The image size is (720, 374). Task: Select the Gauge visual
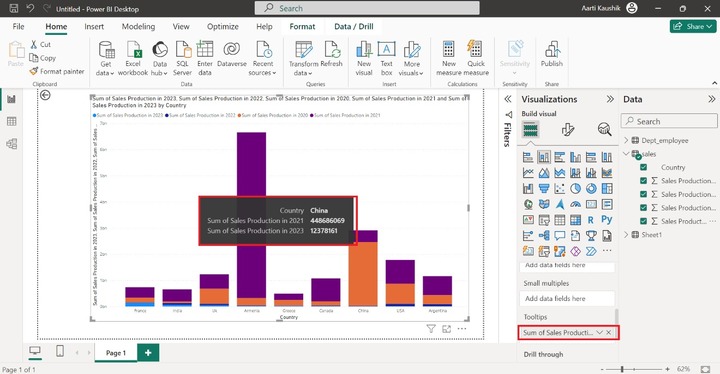[x=575, y=204]
